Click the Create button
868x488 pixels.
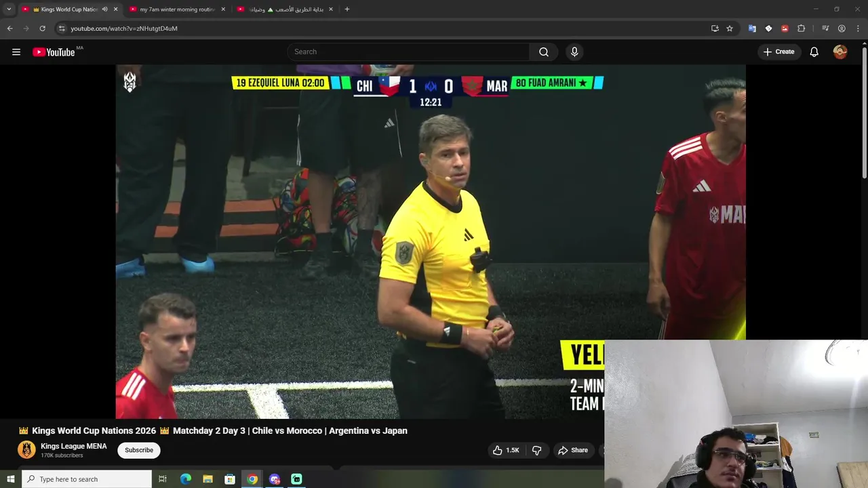[778, 52]
